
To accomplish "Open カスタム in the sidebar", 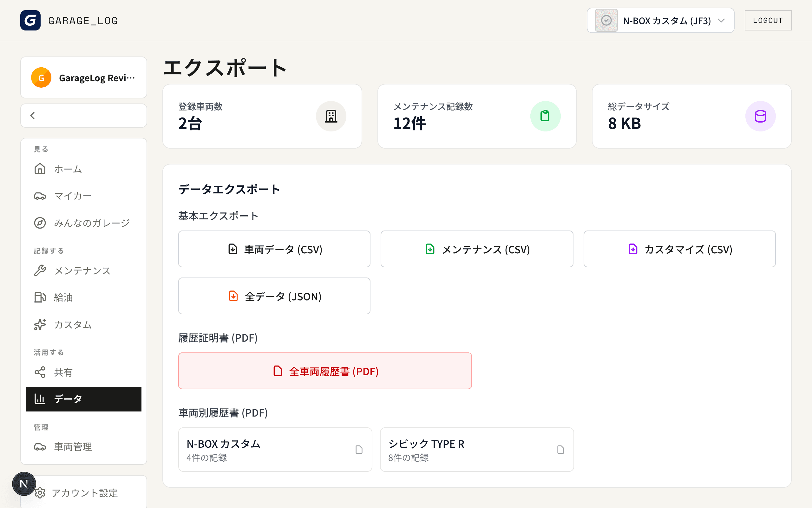I will point(83,324).
